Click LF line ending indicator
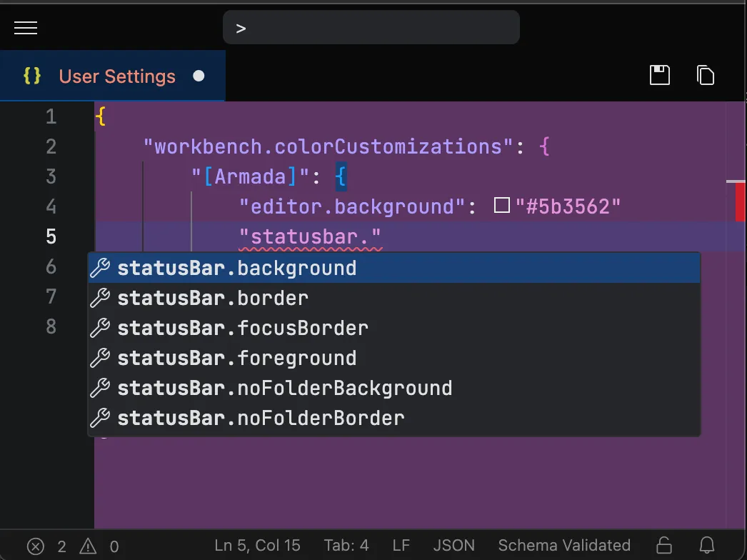This screenshot has height=560, width=747. tap(401, 546)
